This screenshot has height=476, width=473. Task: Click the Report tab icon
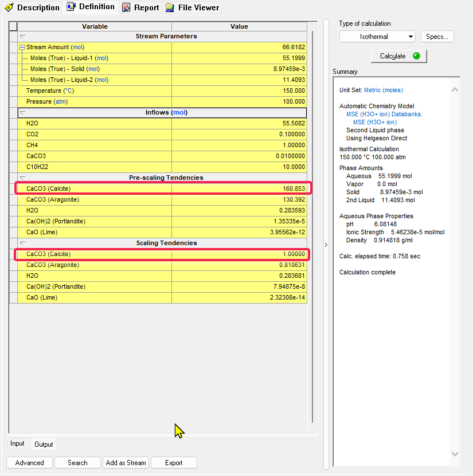tap(126, 7)
